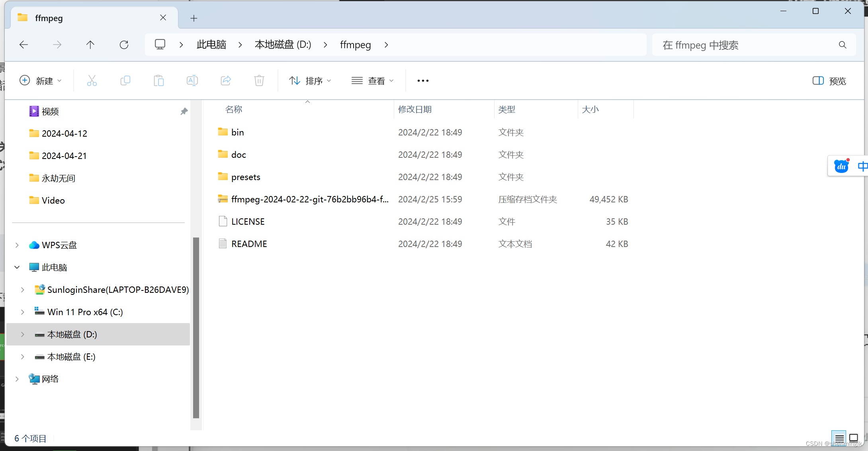The image size is (868, 451).
Task: Close the ffmpeg tab
Action: (163, 18)
